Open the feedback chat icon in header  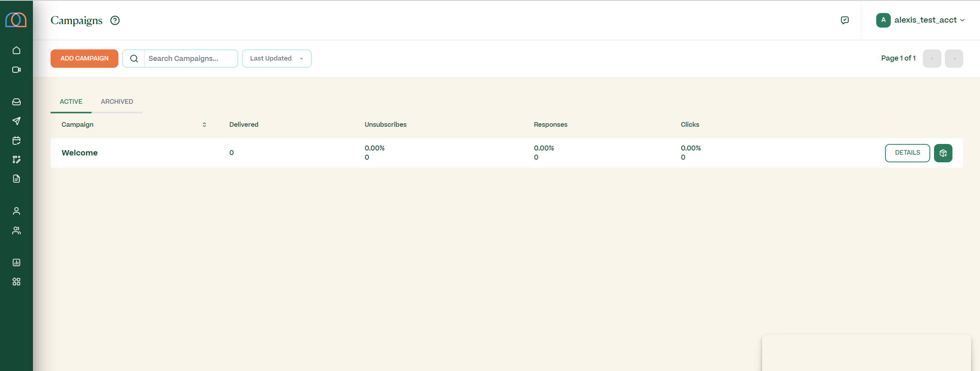click(x=844, y=20)
